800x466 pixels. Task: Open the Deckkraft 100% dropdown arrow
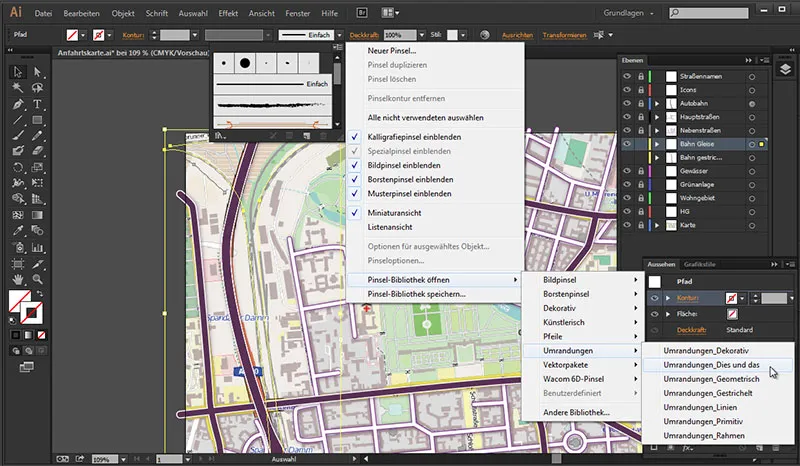(421, 35)
